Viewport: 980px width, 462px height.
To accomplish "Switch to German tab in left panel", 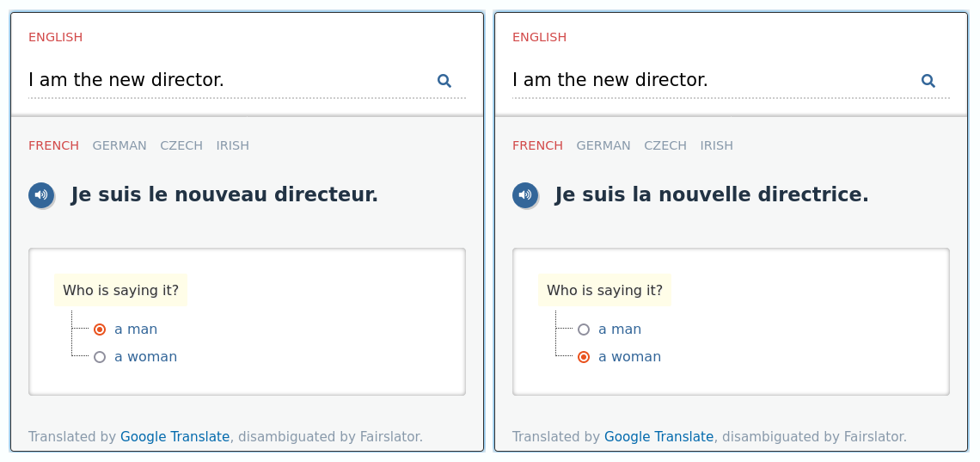I will point(119,145).
